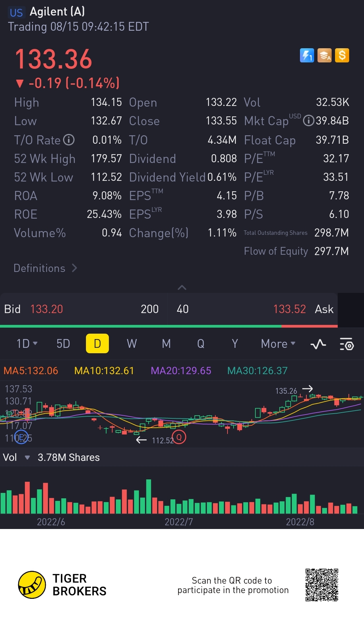Tap the Flow of Equity 297.7M value
This screenshot has height=641, width=364.
(x=332, y=251)
